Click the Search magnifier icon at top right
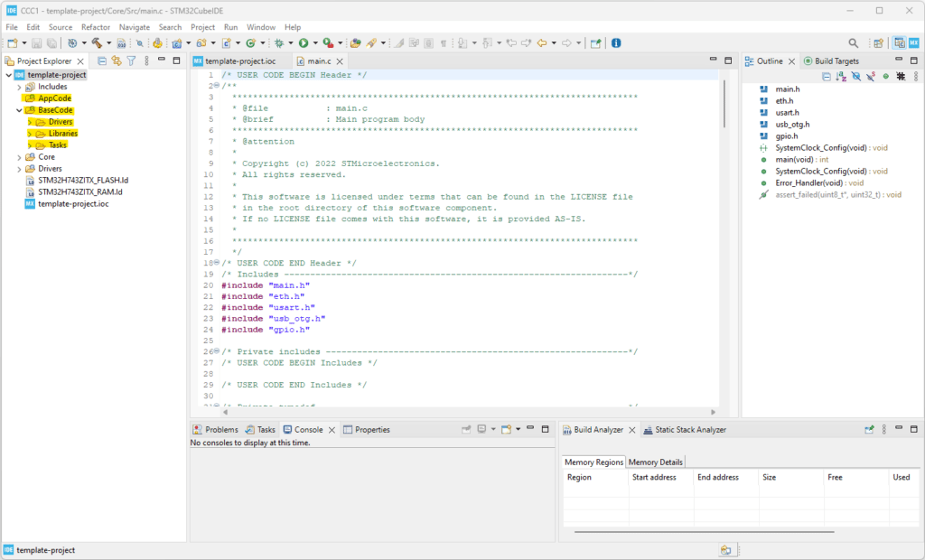 coord(853,43)
